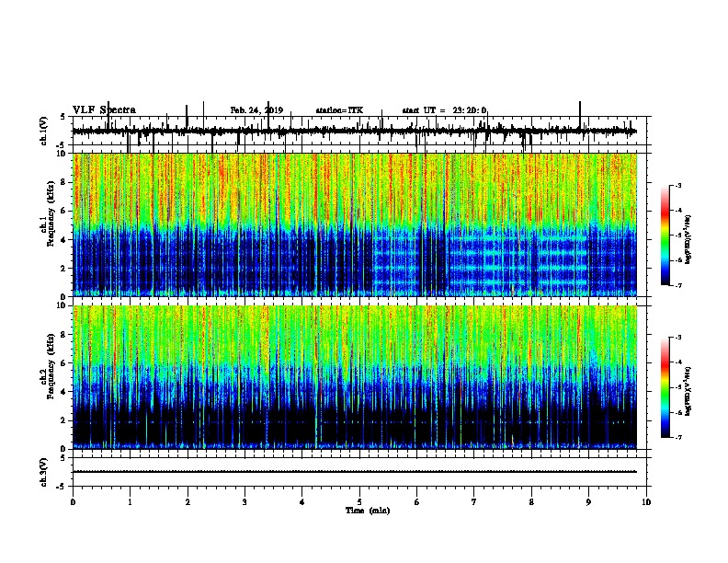Select the "6" kHz tick on ch.2 spectrogram
The image size is (728, 563).
tap(64, 363)
